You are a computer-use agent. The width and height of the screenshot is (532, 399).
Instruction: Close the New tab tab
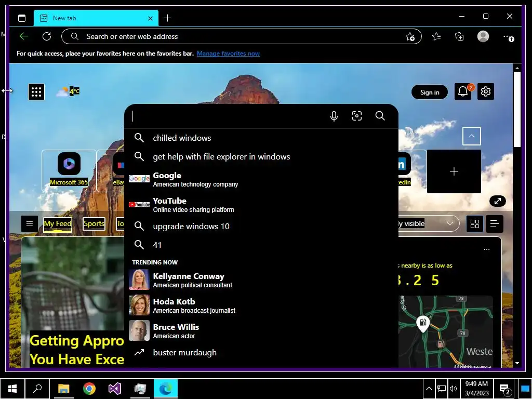coord(150,18)
